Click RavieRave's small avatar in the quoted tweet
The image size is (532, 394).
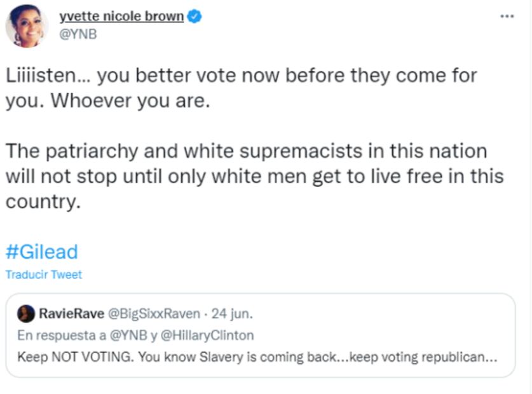pyautogui.click(x=26, y=313)
